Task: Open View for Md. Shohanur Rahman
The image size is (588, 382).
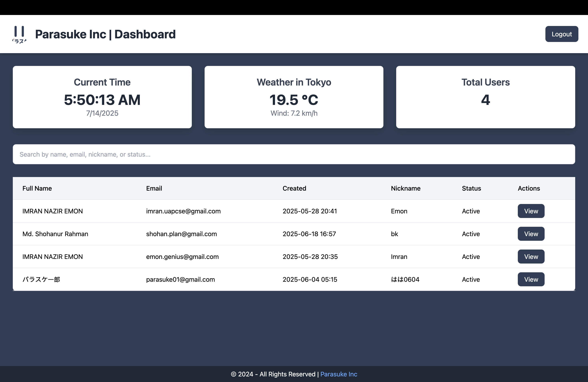Action: click(531, 234)
